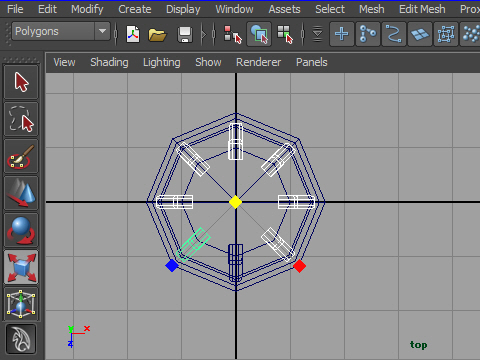Choose the Select arrow tool
Screen dimensions: 480x360
pyautogui.click(x=21, y=82)
